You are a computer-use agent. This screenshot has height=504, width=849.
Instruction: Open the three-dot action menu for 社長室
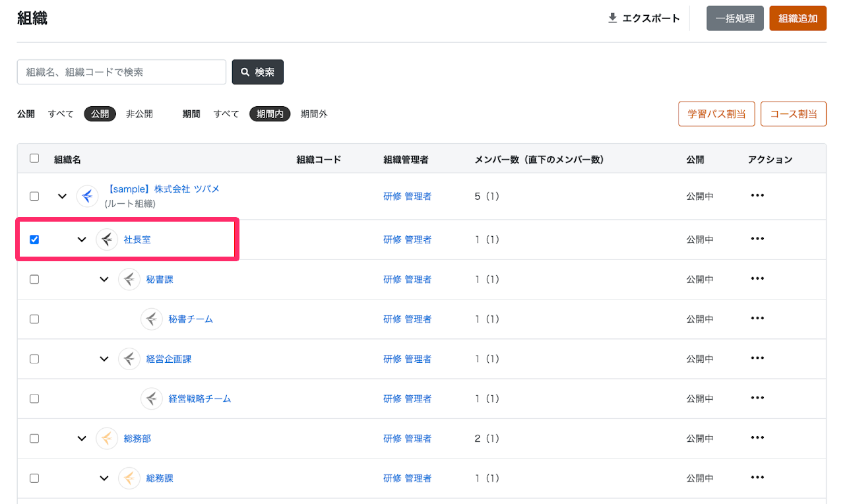point(757,239)
